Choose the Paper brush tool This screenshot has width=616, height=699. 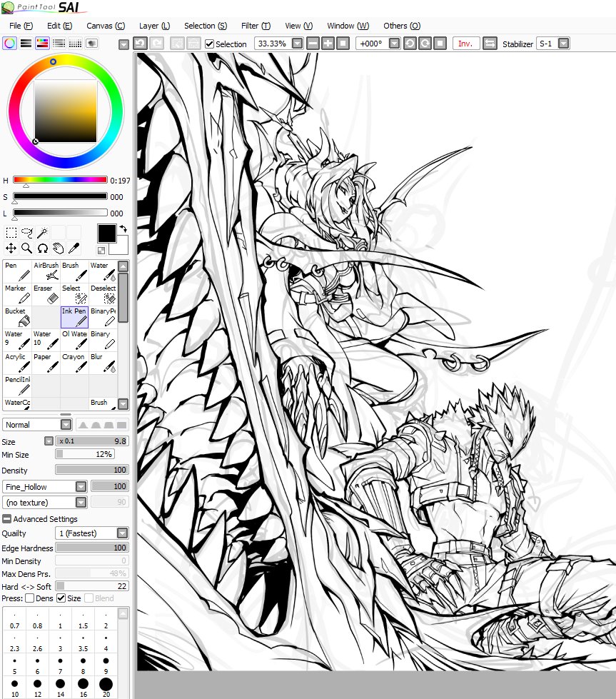click(46, 363)
